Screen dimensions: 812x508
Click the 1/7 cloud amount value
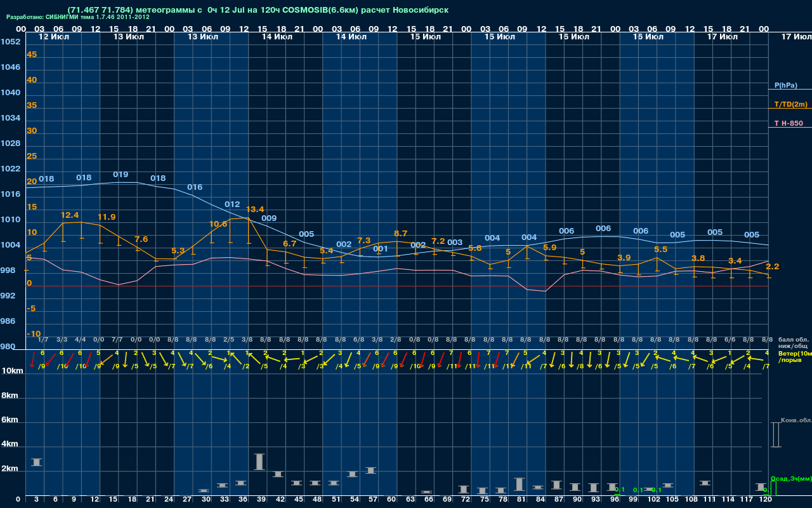pyautogui.click(x=43, y=340)
